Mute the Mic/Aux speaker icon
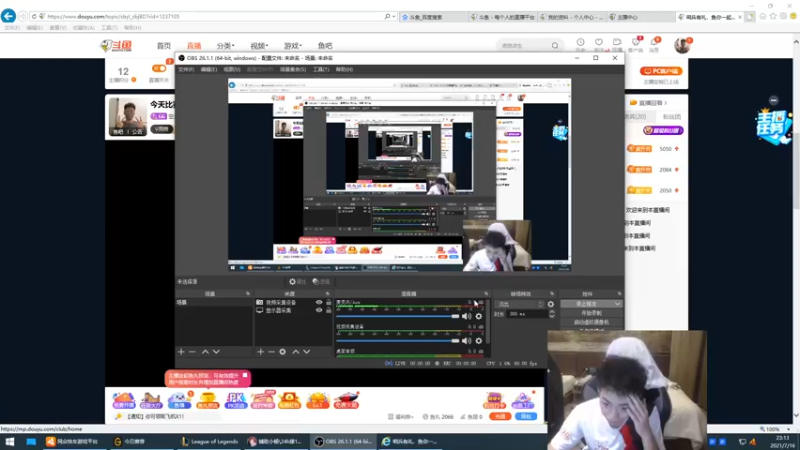The height and width of the screenshot is (450, 800). click(466, 316)
